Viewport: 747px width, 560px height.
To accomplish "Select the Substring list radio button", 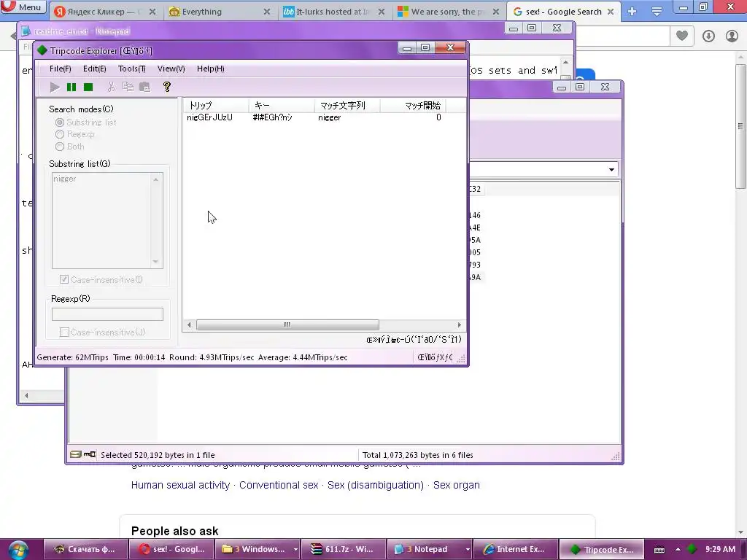I will click(x=60, y=122).
